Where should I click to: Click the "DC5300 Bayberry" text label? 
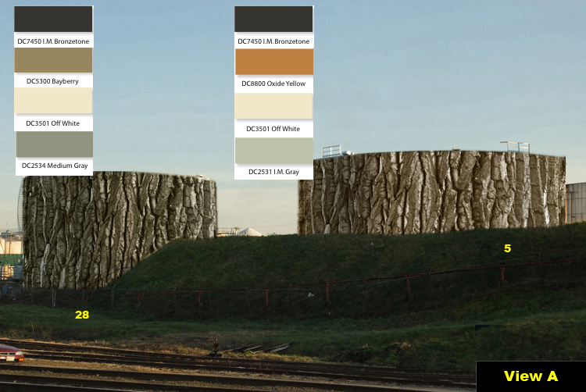click(x=52, y=81)
